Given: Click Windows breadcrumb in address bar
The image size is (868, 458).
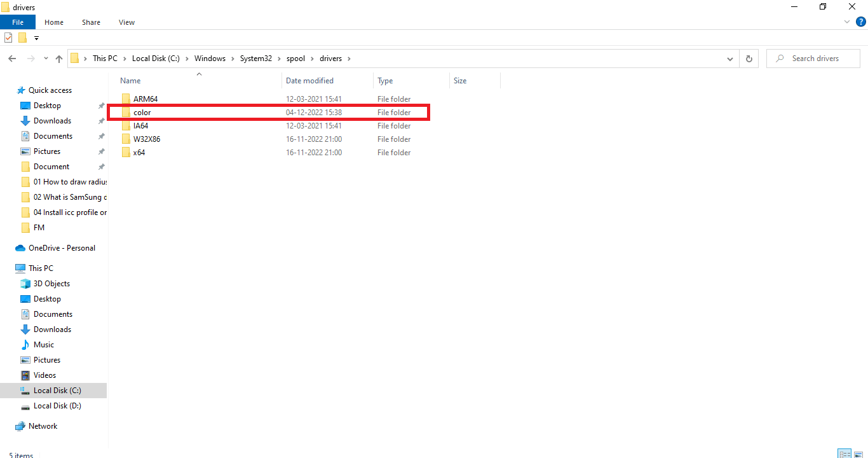Looking at the screenshot, I should [210, 59].
